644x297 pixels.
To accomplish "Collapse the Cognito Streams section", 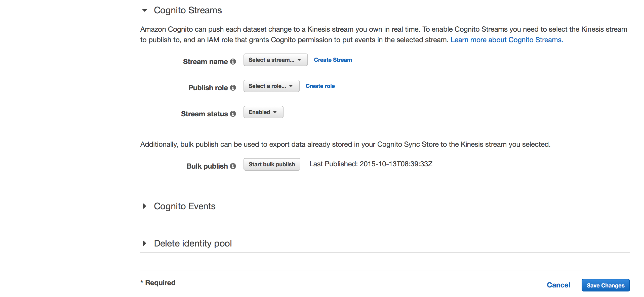I will click(145, 10).
